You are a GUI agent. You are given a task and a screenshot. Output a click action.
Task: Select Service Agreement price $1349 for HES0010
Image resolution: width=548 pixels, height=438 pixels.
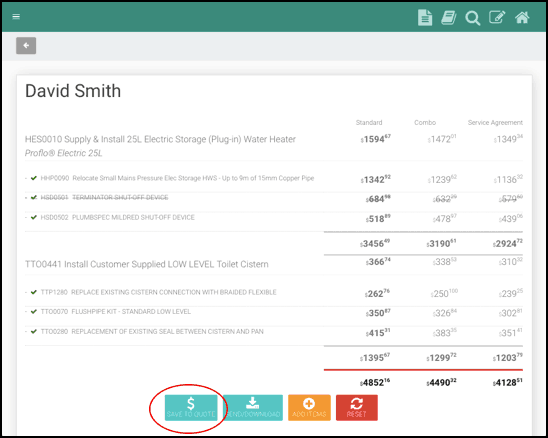(x=508, y=139)
